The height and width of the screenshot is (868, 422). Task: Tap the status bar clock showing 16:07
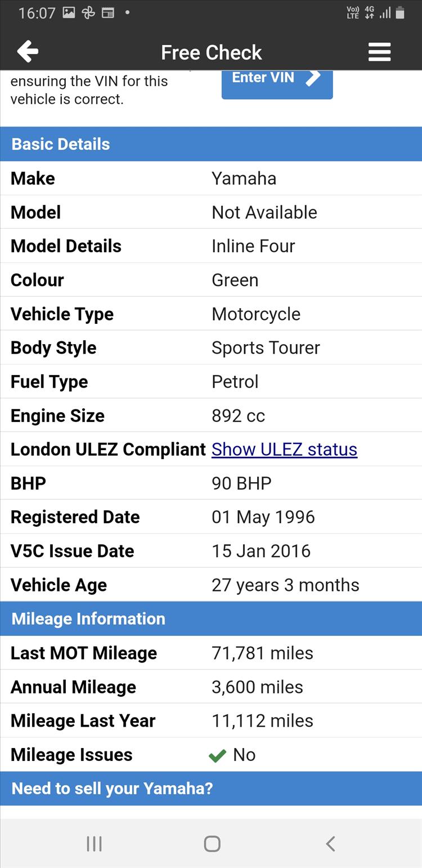click(37, 12)
